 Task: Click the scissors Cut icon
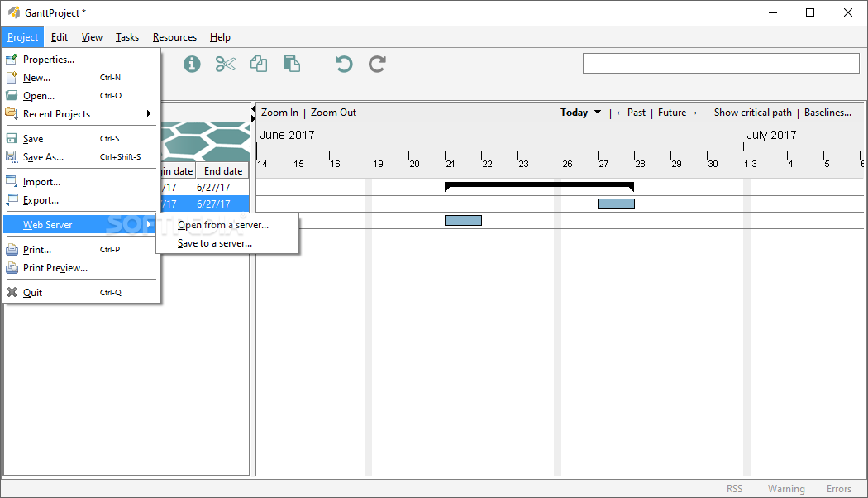[x=226, y=65]
